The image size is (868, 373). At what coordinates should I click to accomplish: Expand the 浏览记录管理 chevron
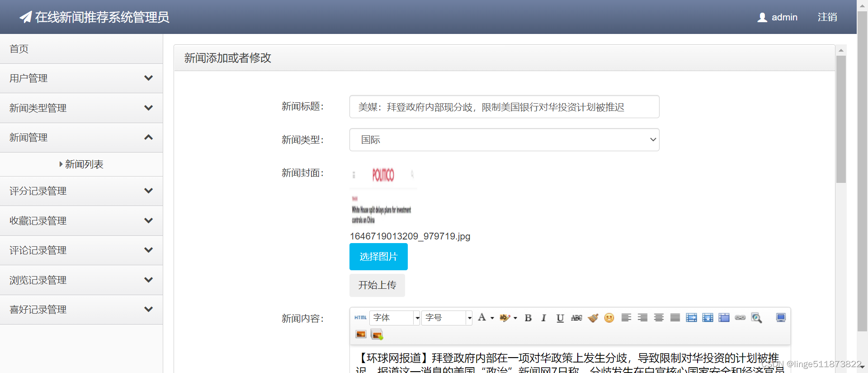pos(148,280)
